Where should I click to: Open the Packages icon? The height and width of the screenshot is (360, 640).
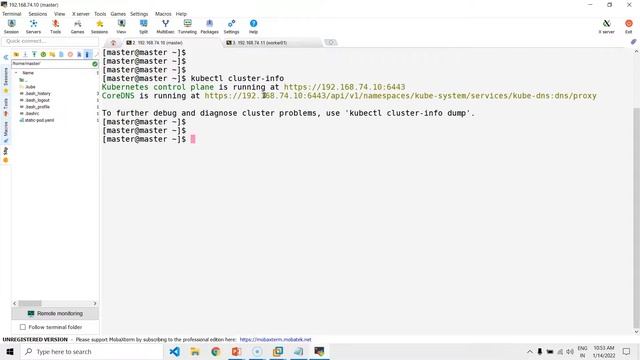click(209, 27)
